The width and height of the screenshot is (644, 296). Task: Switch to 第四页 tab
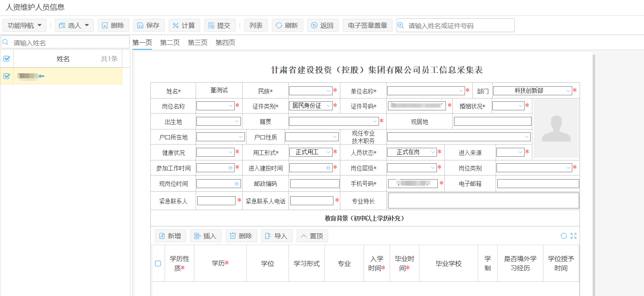click(x=225, y=42)
